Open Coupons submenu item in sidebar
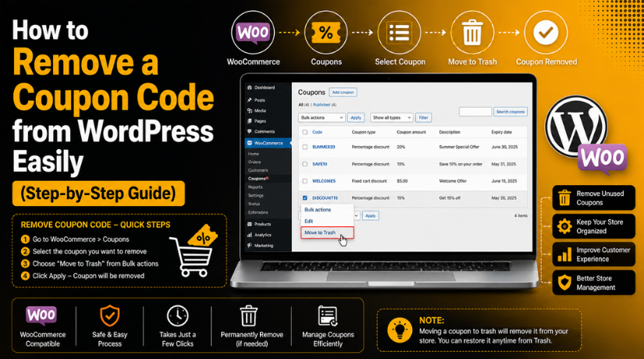Image resolution: width=644 pixels, height=359 pixels. (258, 179)
